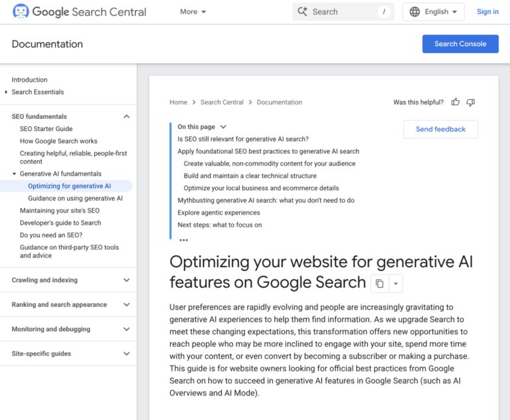Viewport: 510px width, 420px height.
Task: Open Do you need an SEO? page
Action: [x=51, y=235]
